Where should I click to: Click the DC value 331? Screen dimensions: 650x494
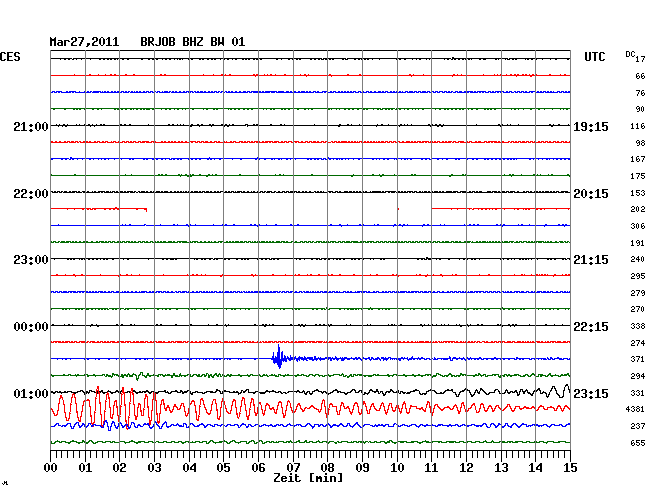click(x=638, y=393)
